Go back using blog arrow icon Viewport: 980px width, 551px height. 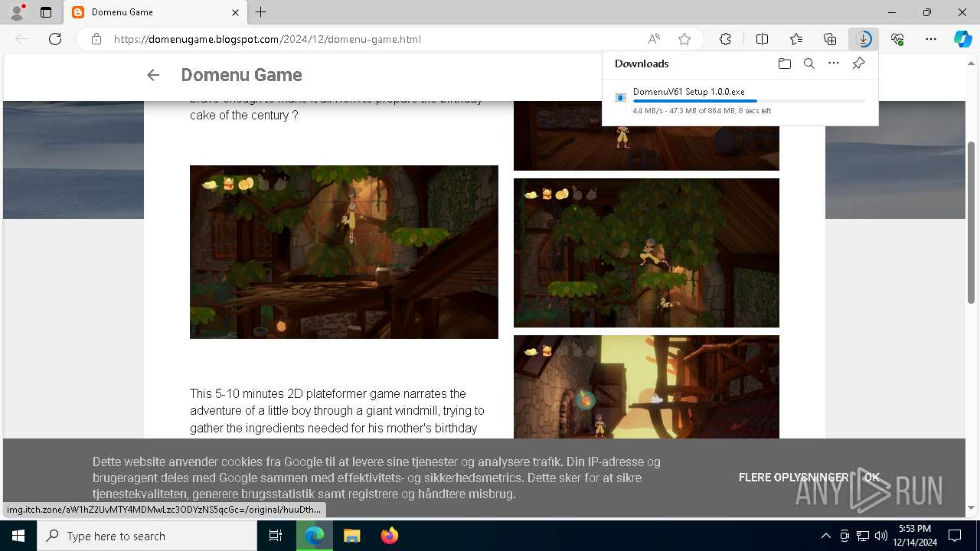click(153, 75)
